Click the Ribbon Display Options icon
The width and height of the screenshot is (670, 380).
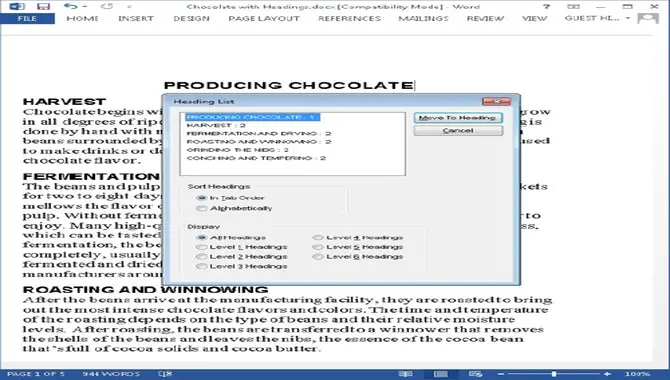tap(573, 6)
